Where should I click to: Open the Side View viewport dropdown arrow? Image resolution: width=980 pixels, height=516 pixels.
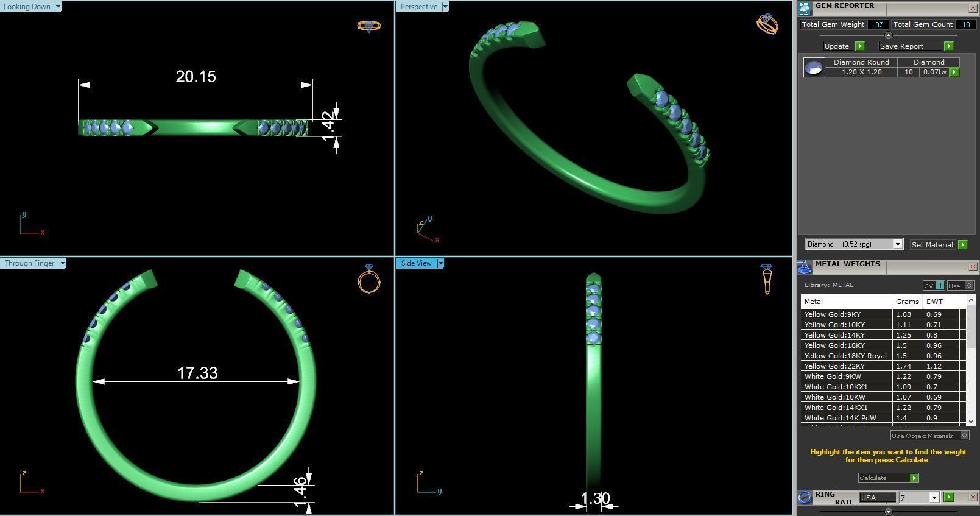click(x=440, y=263)
